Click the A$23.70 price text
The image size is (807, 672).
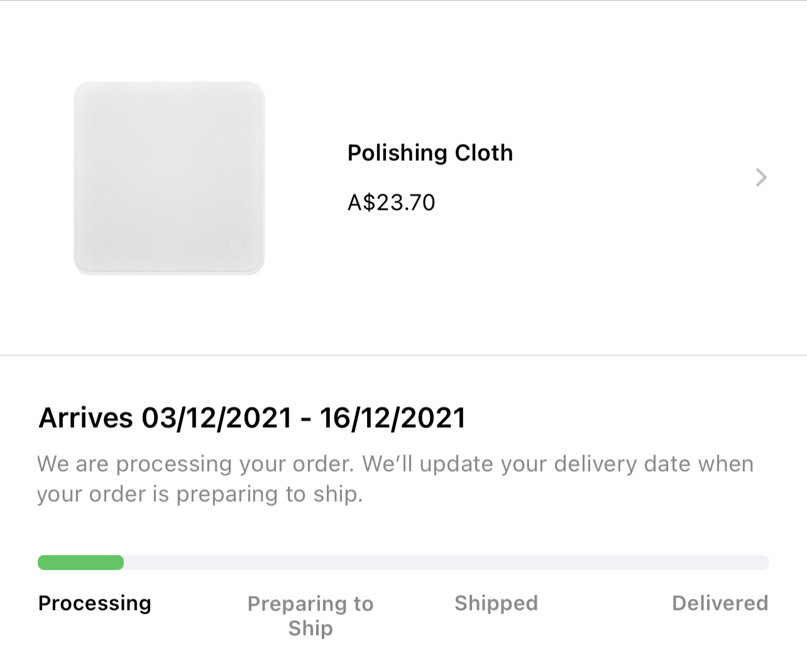click(391, 202)
